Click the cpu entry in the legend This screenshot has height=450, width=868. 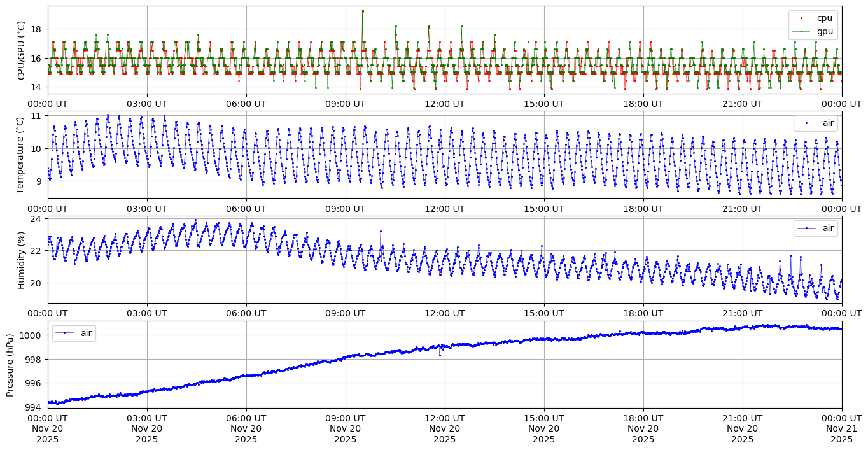coord(824,18)
